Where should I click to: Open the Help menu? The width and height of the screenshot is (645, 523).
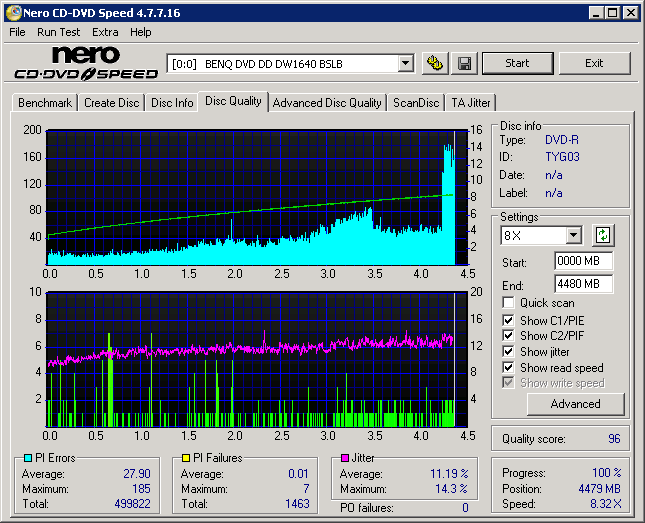point(141,32)
